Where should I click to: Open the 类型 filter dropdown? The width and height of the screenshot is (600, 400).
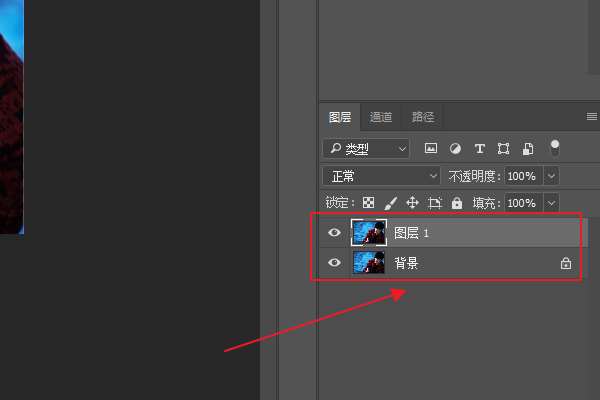coord(366,149)
